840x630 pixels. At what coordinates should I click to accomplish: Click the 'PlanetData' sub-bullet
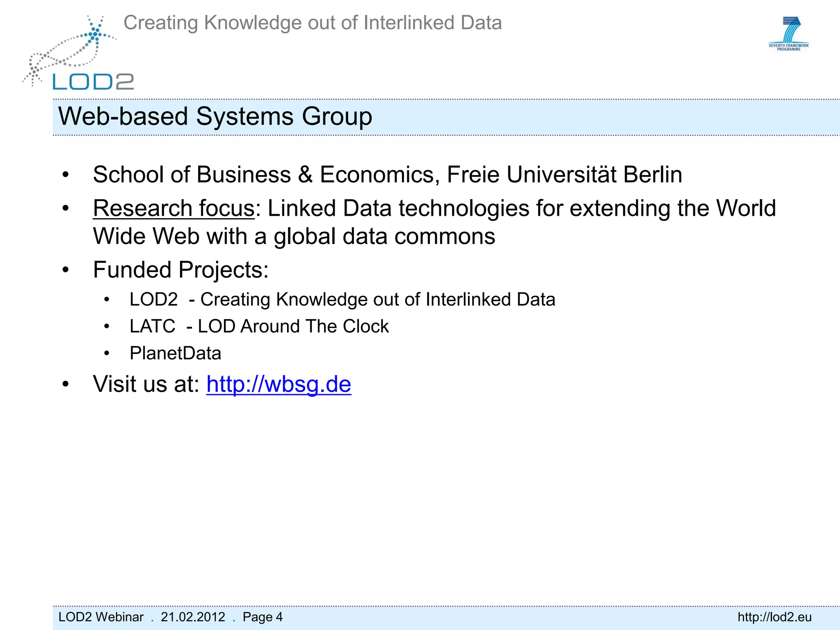coord(176,353)
